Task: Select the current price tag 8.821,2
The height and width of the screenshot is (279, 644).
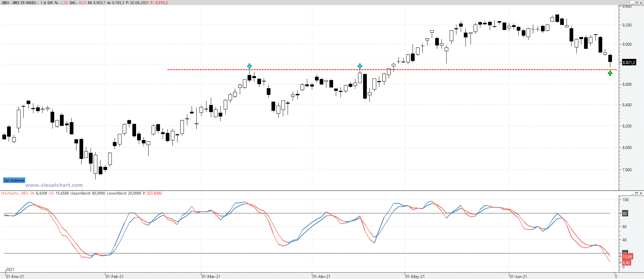Action: (x=629, y=62)
